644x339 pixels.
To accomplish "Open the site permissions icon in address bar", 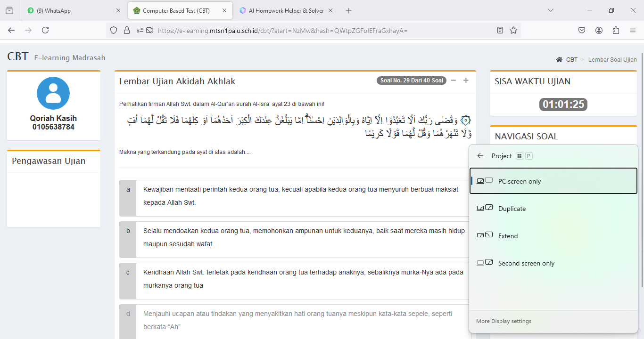I will (x=140, y=30).
